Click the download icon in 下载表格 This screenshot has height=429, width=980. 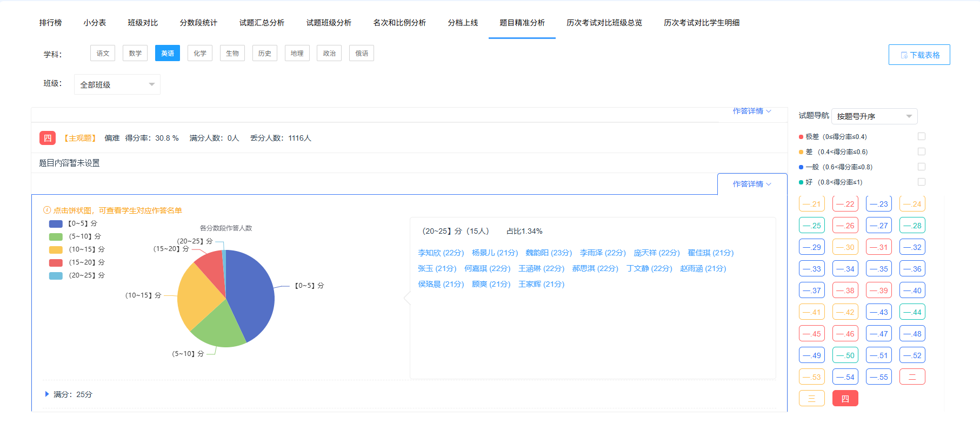click(904, 55)
